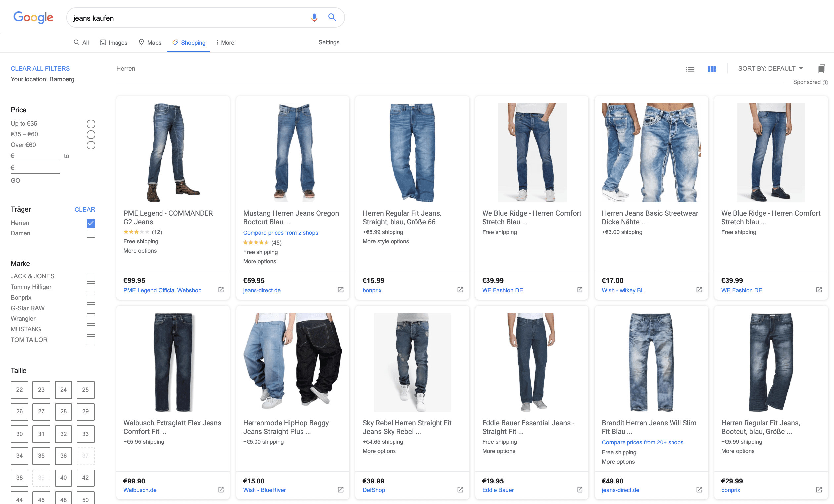Open PME Legend Official Webshop link
Image resolution: width=834 pixels, height=504 pixels.
click(x=162, y=290)
